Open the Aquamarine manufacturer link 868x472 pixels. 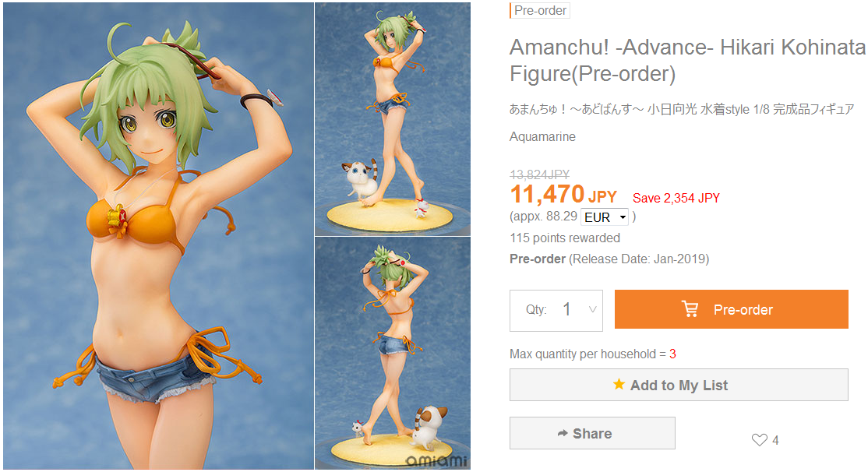[x=542, y=136]
